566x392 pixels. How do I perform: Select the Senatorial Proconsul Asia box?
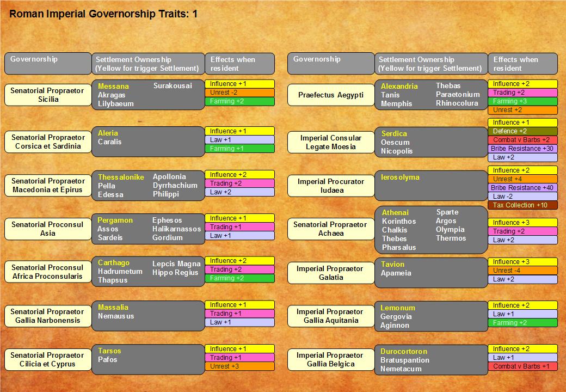48,229
